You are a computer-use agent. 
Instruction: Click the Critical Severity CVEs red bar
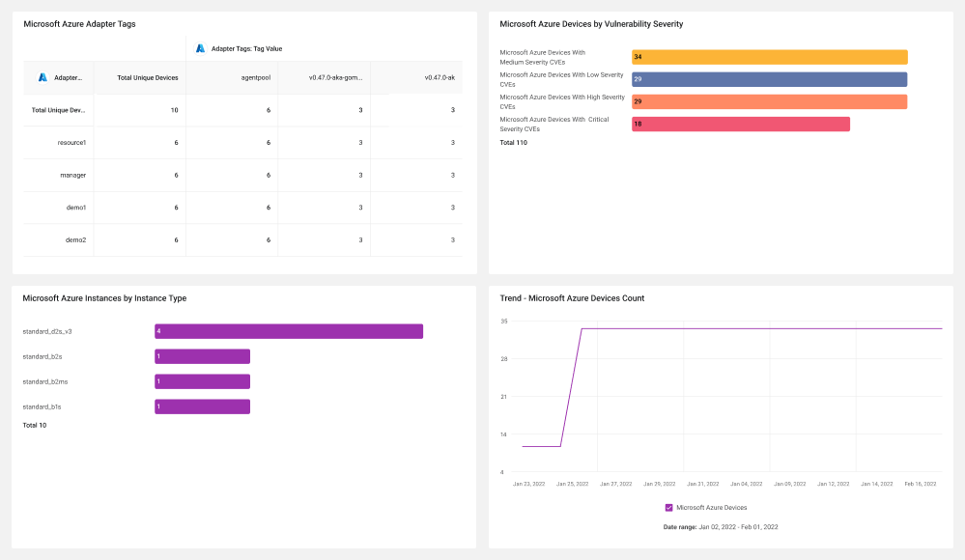(x=740, y=124)
